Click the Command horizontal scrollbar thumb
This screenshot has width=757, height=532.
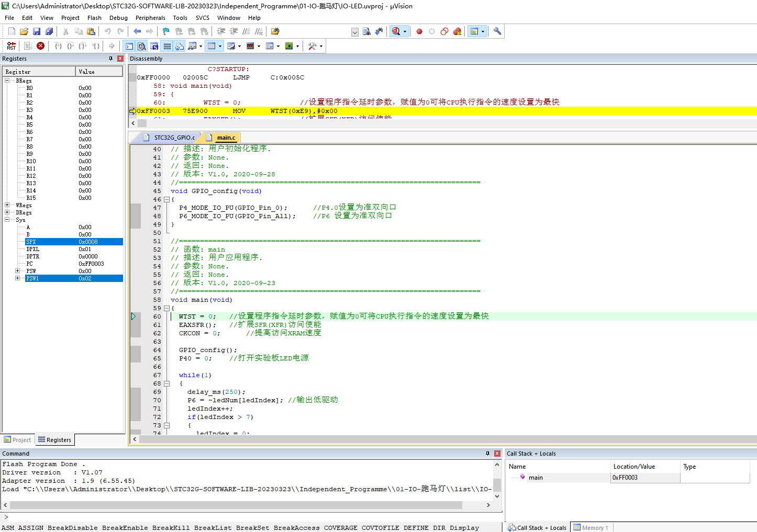point(236,505)
